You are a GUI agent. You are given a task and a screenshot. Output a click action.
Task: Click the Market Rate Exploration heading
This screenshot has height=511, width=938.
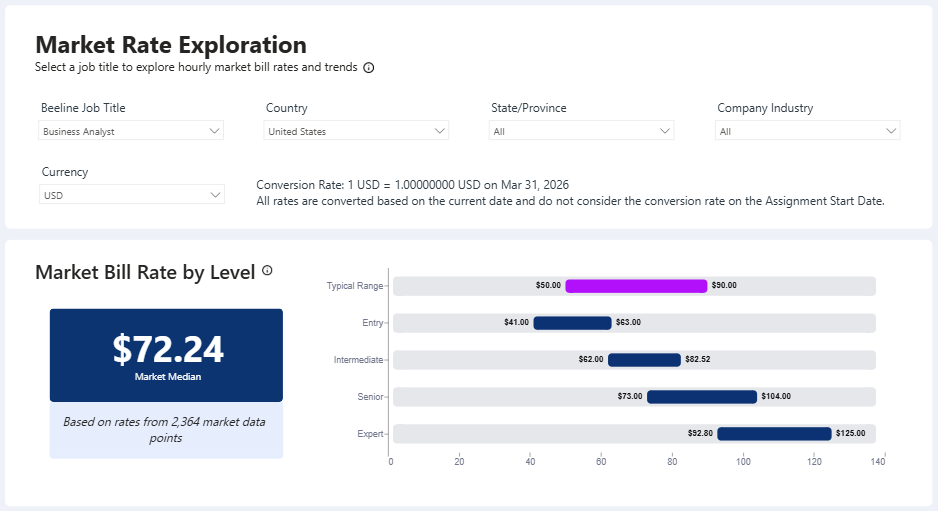tap(171, 45)
